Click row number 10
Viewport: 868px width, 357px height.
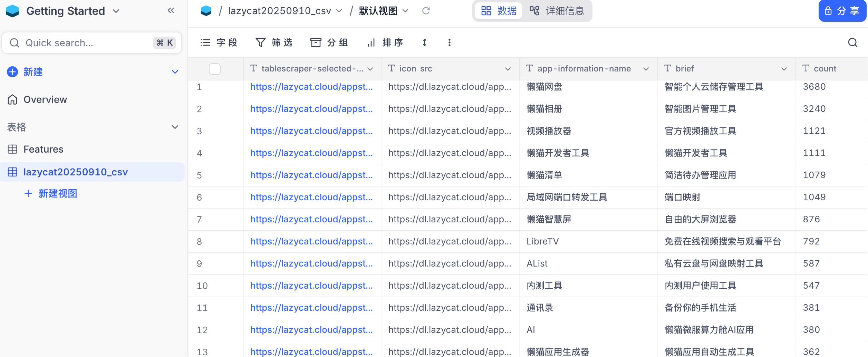coord(202,286)
